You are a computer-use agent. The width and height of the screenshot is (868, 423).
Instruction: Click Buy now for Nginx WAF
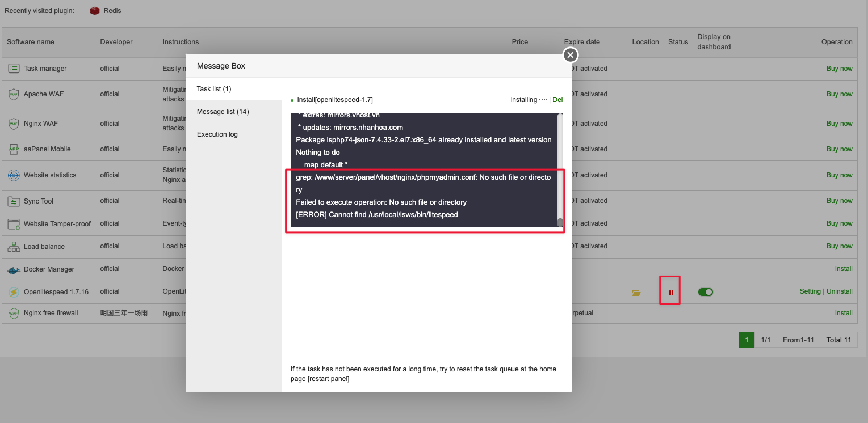[840, 124]
